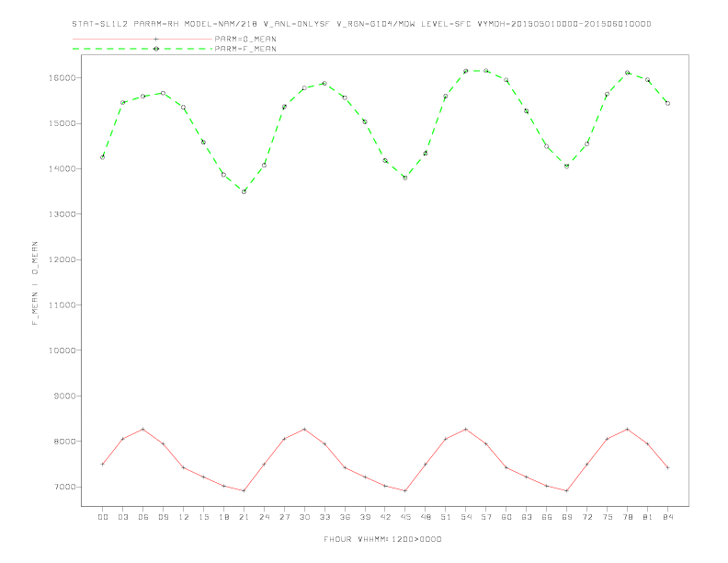Click the green F_MEAN data point at hour 57

486,71
